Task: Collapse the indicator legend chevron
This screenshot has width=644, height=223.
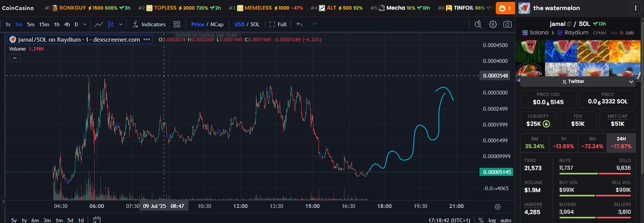Action: [x=16, y=57]
